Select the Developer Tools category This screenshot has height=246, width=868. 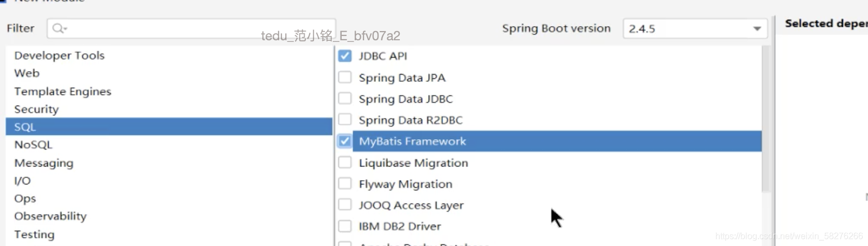[x=169, y=55]
